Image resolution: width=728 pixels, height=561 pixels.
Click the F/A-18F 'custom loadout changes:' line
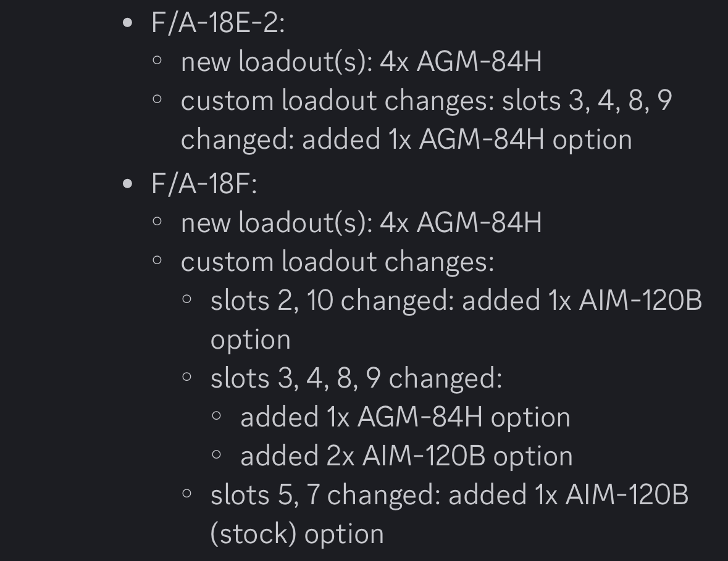(x=337, y=262)
